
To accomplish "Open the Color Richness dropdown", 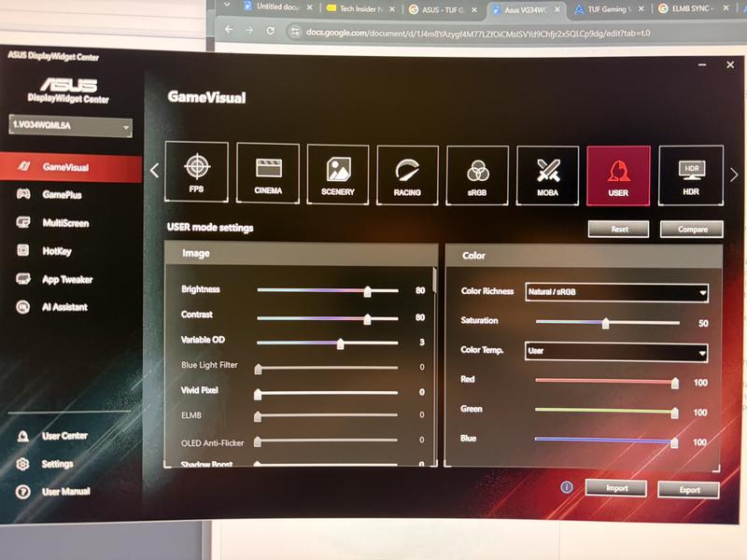I will (616, 292).
